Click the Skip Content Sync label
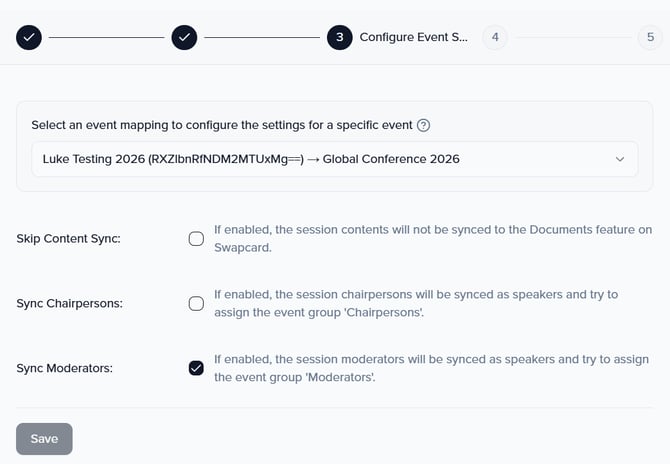This screenshot has height=464, width=670. click(68, 239)
